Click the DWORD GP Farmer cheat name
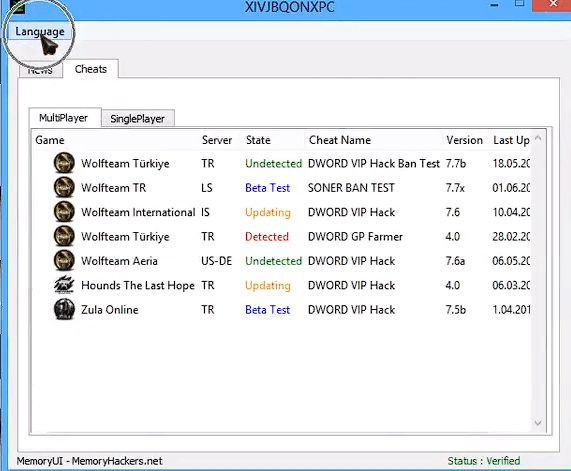 (355, 236)
